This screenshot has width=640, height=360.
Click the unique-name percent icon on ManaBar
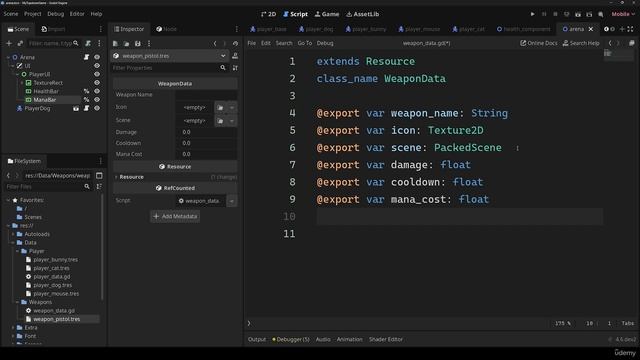[86, 100]
